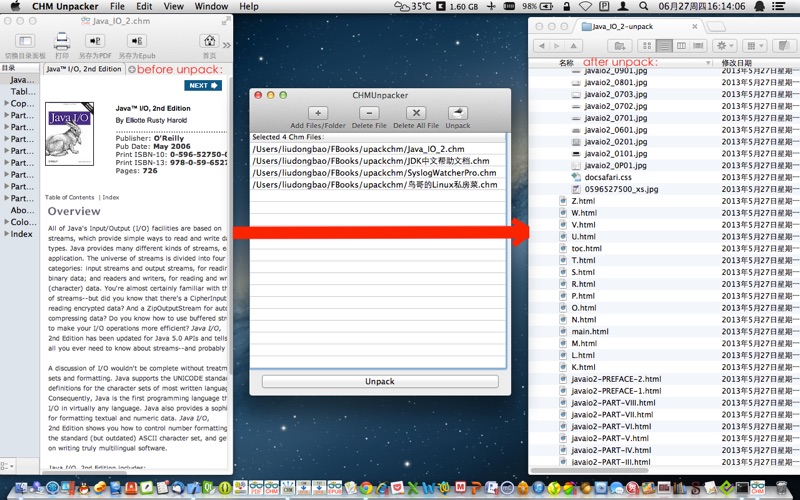
Task: Open the CHM Unpacker application menu
Action: coord(65,7)
